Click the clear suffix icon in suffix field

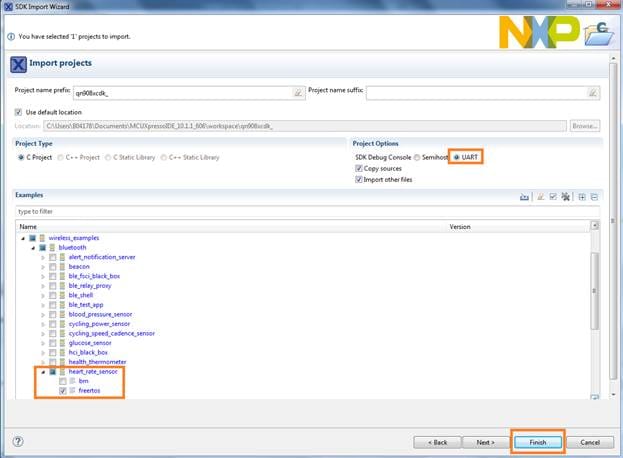[593, 93]
